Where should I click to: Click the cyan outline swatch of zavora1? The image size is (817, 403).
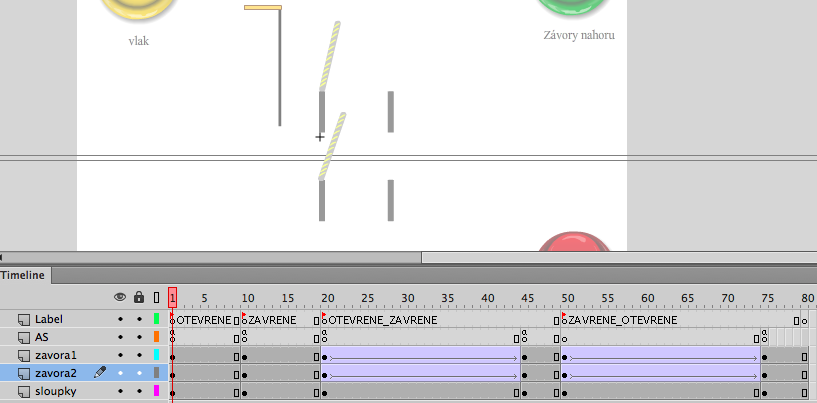point(156,355)
